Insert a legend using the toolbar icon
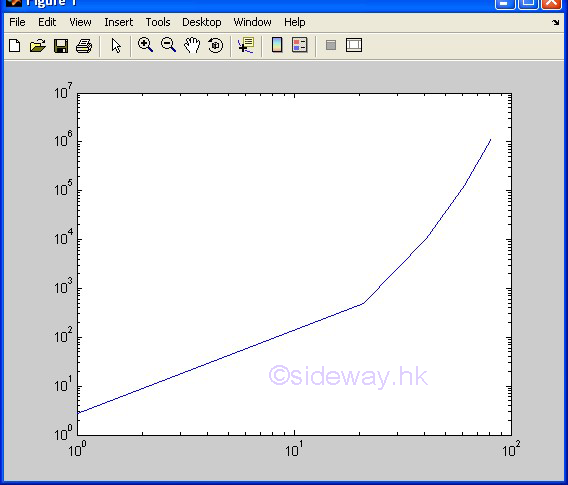 (300, 45)
